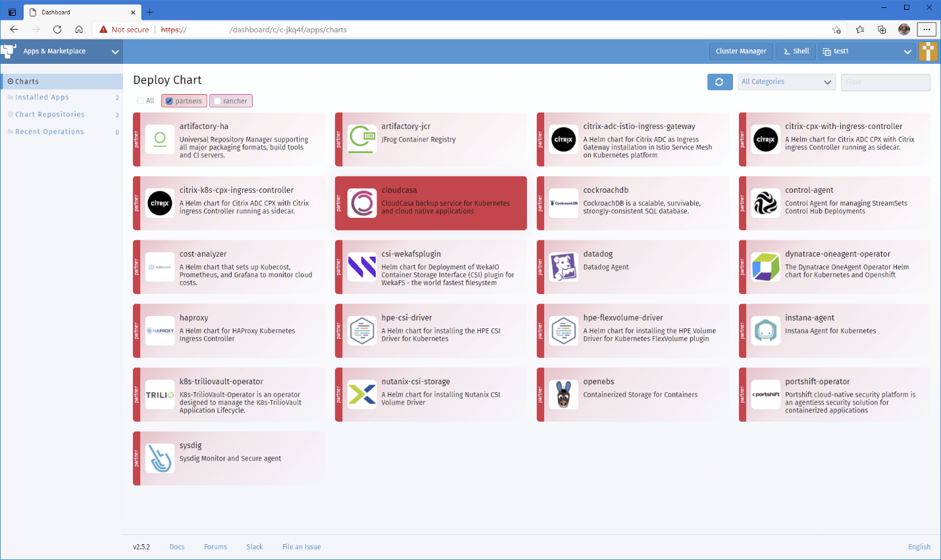The image size is (941, 560).
Task: Open Cluster Manager
Action: (741, 51)
